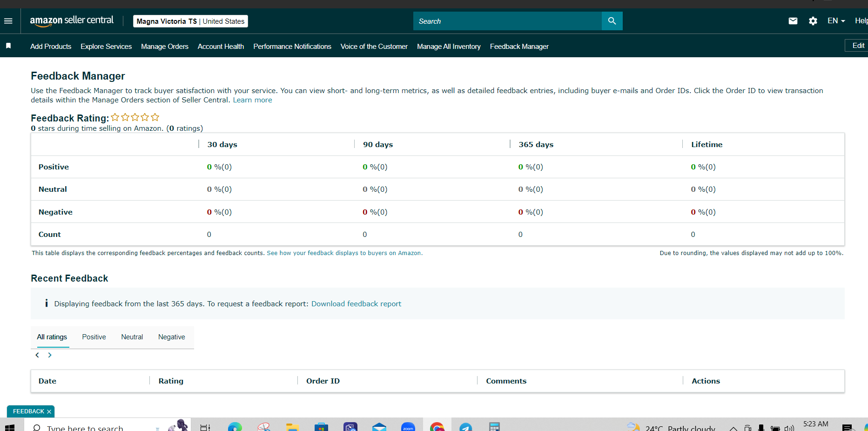Open the Mail app on the taskbar

(379, 427)
